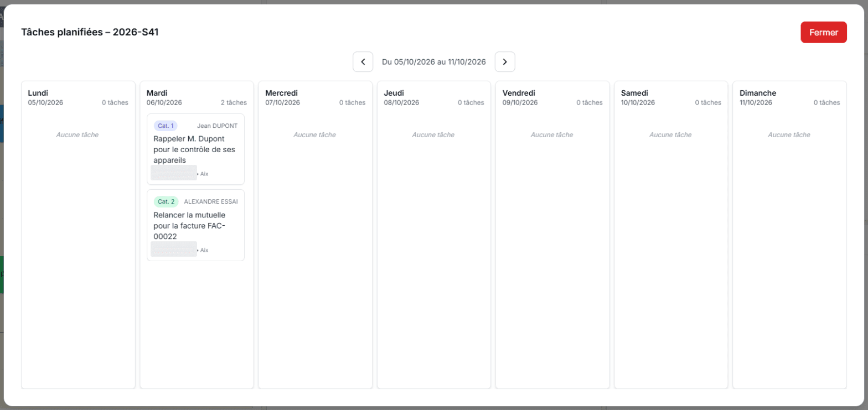Click 'Aucune tâche' in the Lundi column
This screenshot has width=868, height=410.
(x=77, y=134)
